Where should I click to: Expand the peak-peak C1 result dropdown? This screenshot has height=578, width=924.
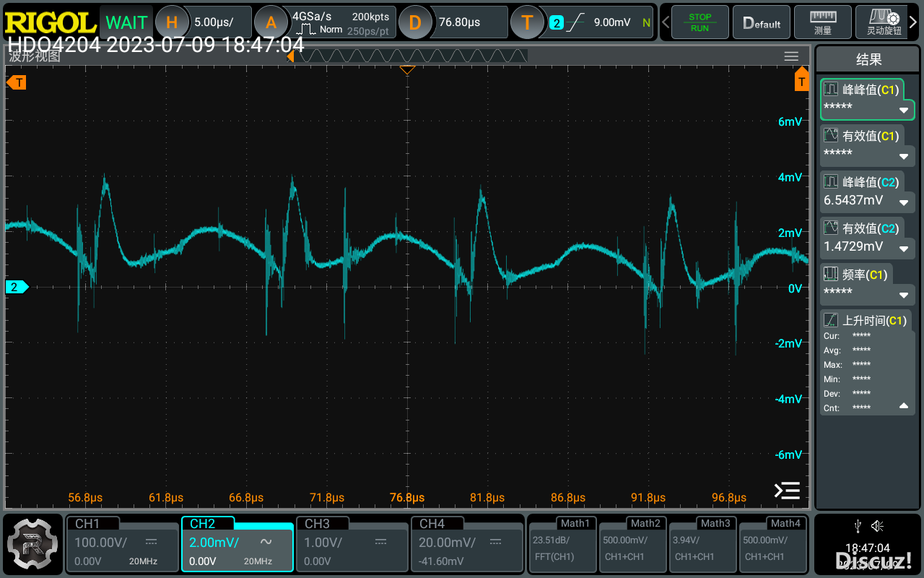pyautogui.click(x=904, y=111)
